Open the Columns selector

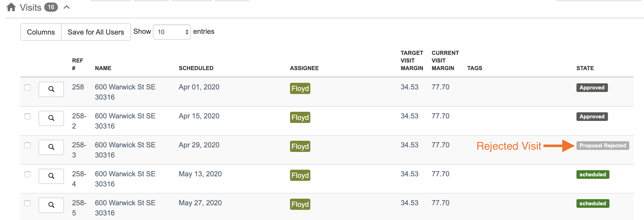41,32
